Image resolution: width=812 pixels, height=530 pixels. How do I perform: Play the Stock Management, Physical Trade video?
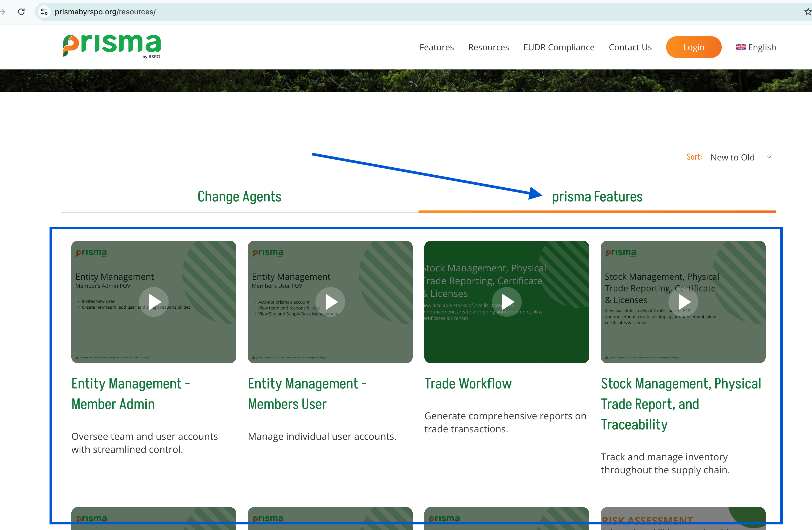(x=683, y=302)
